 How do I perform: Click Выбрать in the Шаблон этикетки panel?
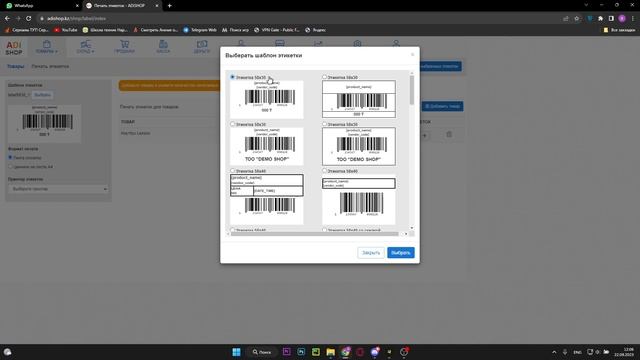point(42,95)
